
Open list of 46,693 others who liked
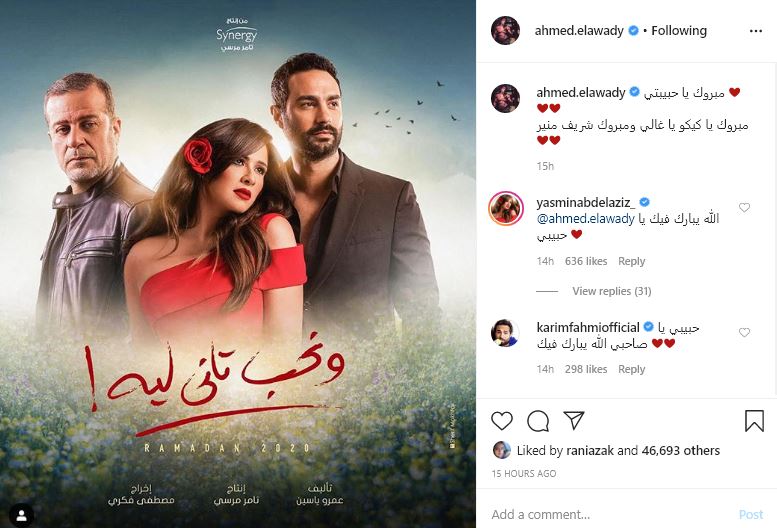pyautogui.click(x=681, y=450)
